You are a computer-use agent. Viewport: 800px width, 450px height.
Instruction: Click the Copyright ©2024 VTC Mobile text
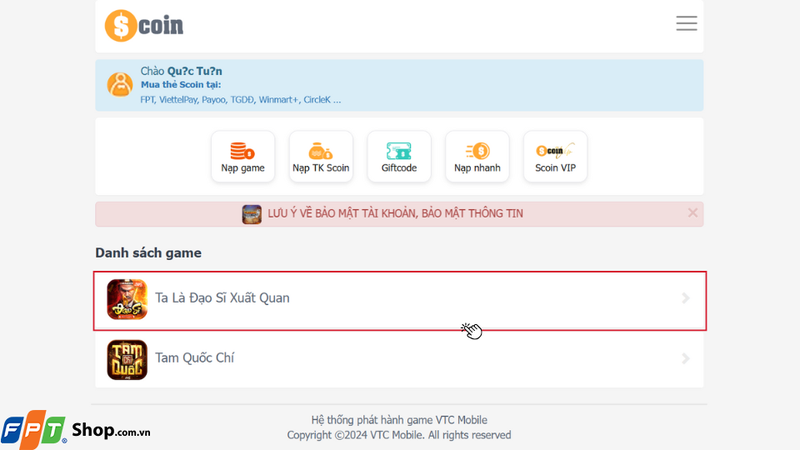coord(399,435)
